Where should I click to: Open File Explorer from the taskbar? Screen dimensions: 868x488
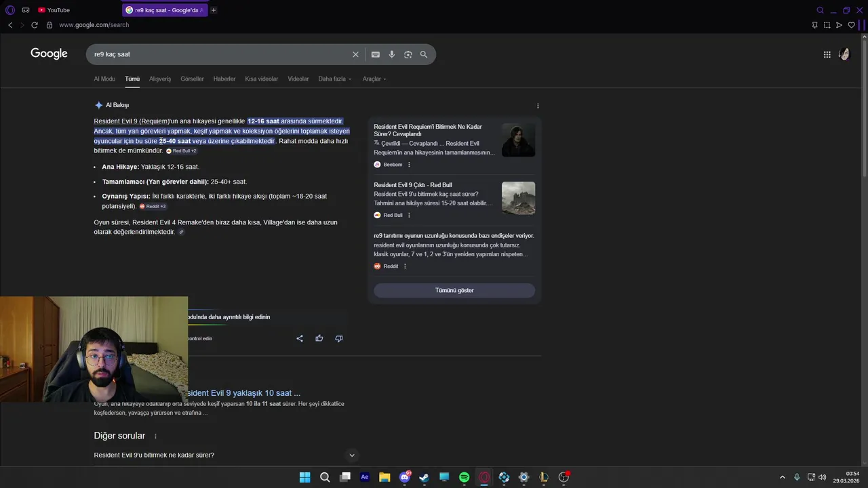click(x=384, y=477)
